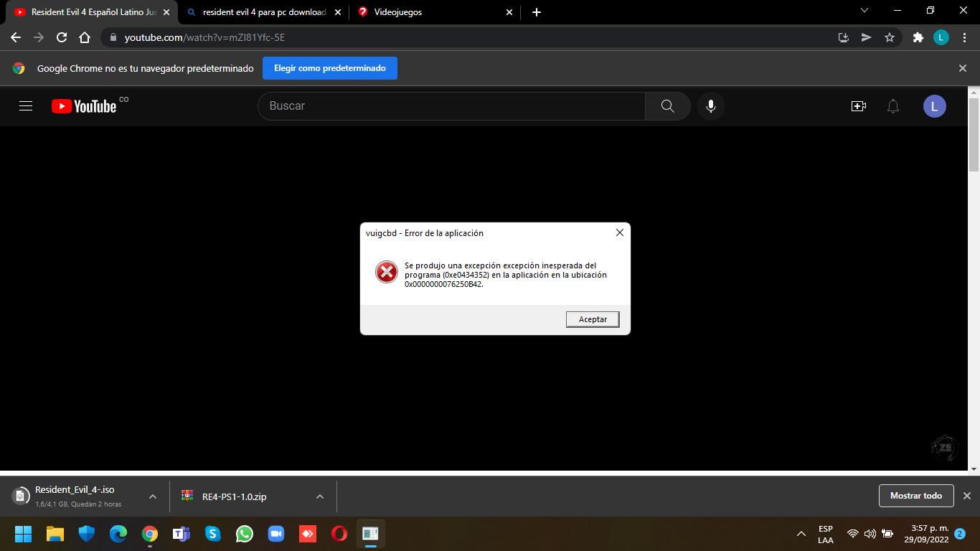Image resolution: width=980 pixels, height=551 pixels.
Task: Bookmark this page with the star icon
Action: (x=890, y=37)
